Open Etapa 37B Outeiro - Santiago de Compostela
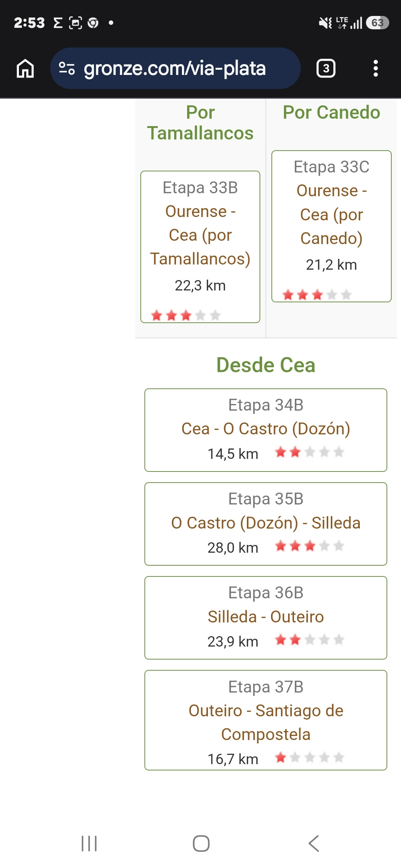Screen dimensions: 401x868 (266, 720)
